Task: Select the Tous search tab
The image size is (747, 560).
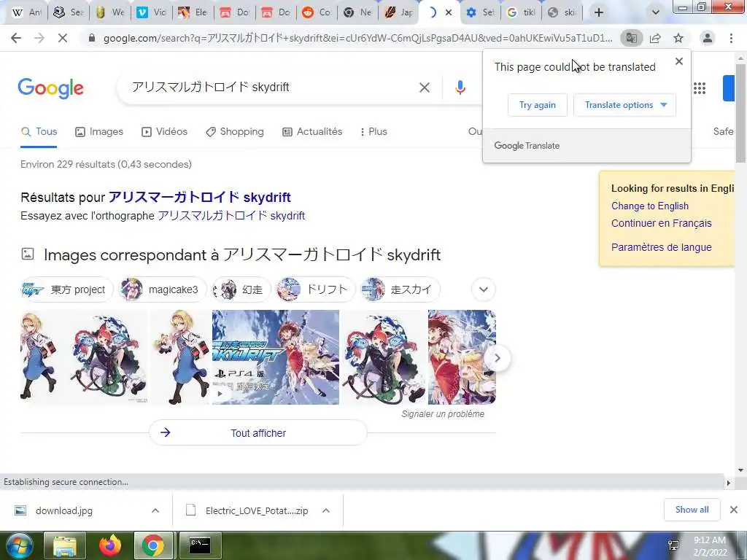Action: [39, 132]
